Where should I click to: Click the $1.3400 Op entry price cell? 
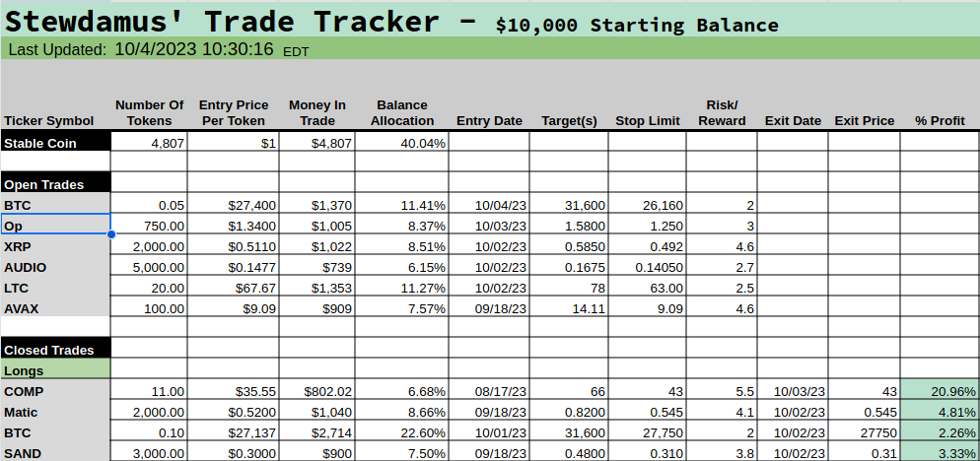233,226
